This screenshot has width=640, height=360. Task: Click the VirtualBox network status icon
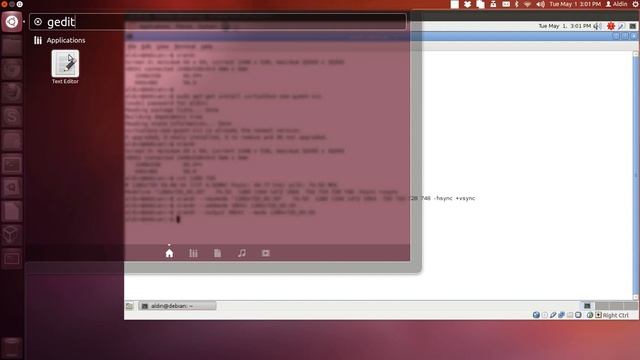[561, 315]
